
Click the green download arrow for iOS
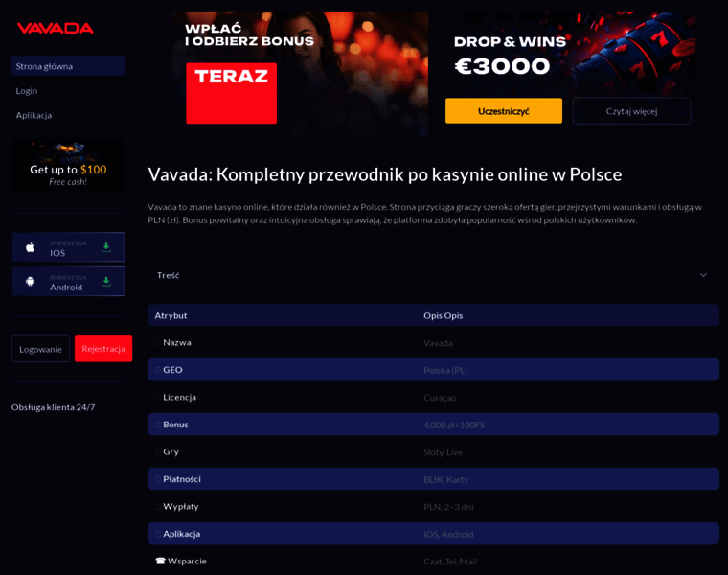coord(106,247)
